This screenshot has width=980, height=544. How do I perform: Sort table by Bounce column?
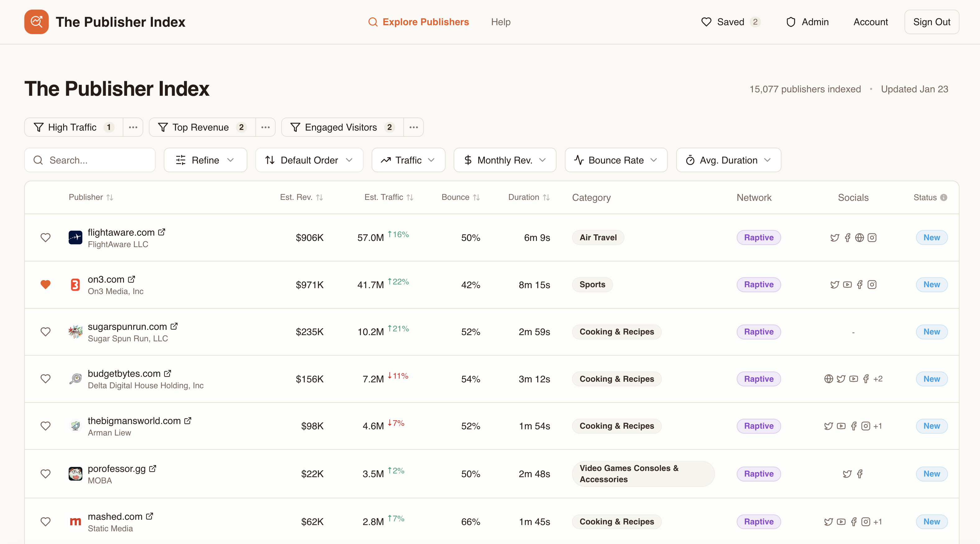(461, 197)
